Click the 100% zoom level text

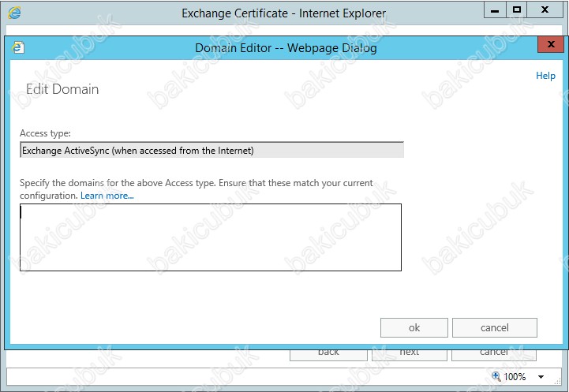pyautogui.click(x=515, y=377)
